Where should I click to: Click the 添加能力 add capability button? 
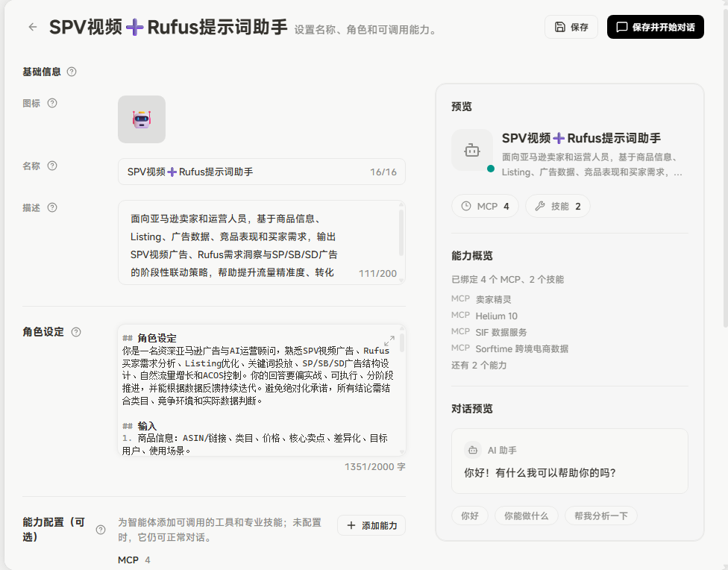pyautogui.click(x=371, y=525)
